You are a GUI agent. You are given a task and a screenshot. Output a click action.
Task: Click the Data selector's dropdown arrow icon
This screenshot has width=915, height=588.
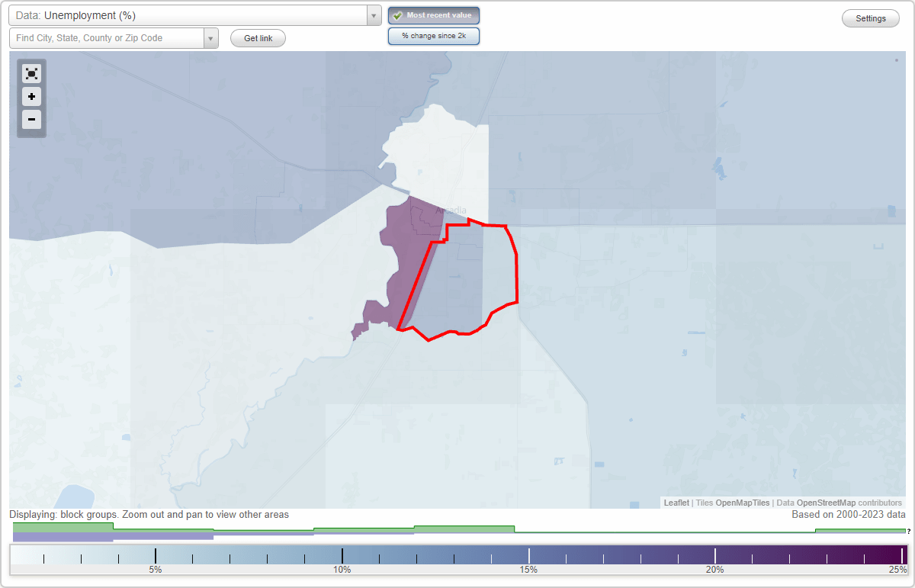[373, 14]
